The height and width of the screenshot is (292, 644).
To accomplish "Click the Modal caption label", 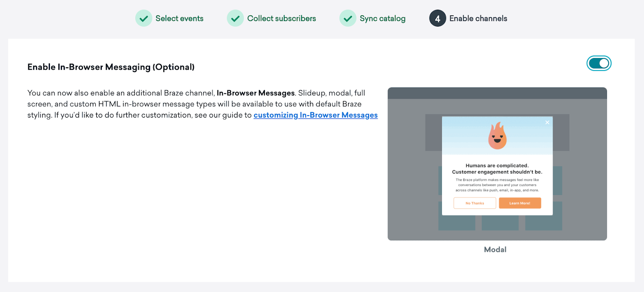I will click(x=495, y=250).
